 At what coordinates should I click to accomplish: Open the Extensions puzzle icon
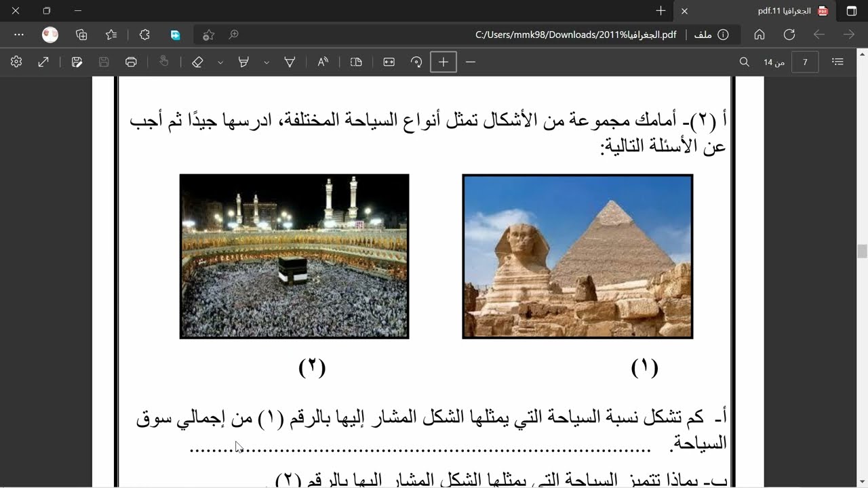[x=144, y=35]
